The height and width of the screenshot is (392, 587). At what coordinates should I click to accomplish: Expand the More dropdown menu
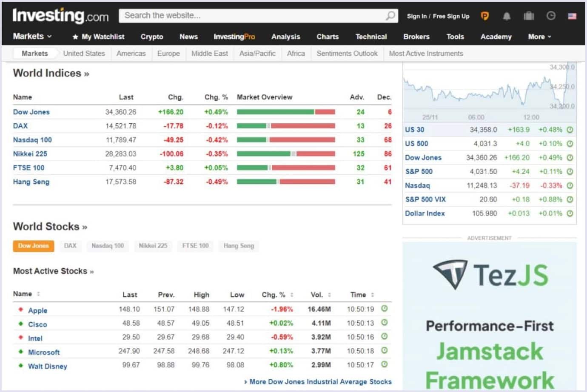coord(539,37)
